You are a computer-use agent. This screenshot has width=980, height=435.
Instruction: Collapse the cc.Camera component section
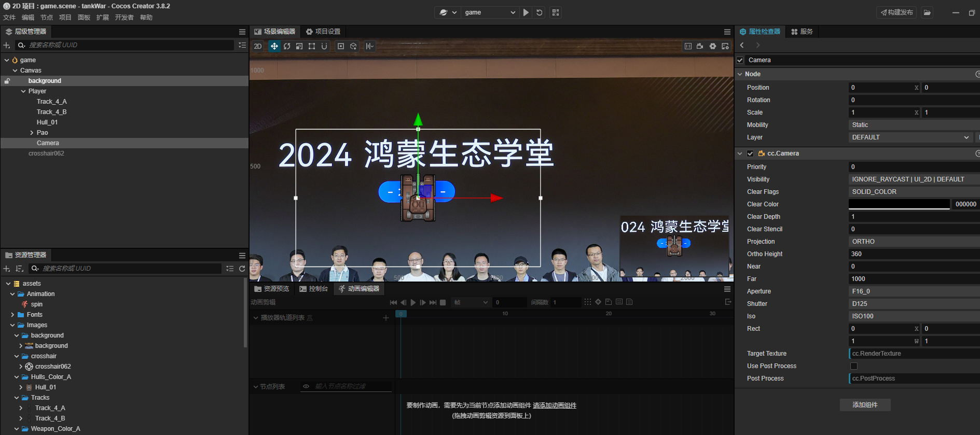pos(740,153)
